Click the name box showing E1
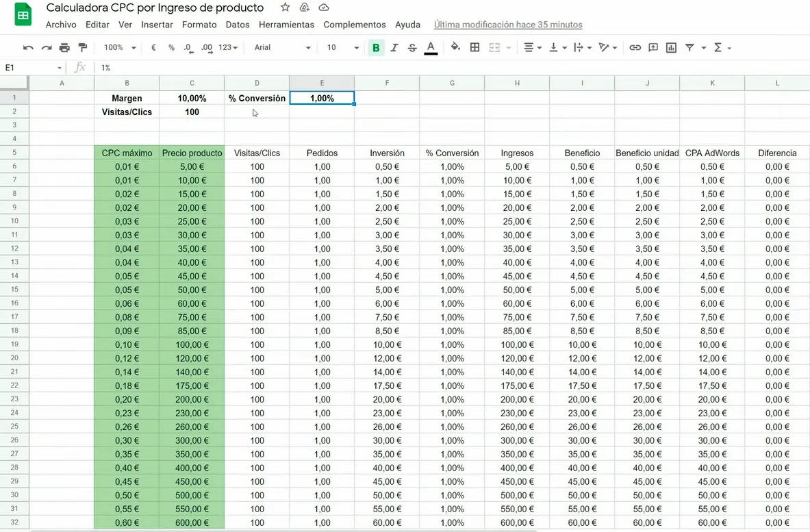810x532 pixels. [28, 68]
